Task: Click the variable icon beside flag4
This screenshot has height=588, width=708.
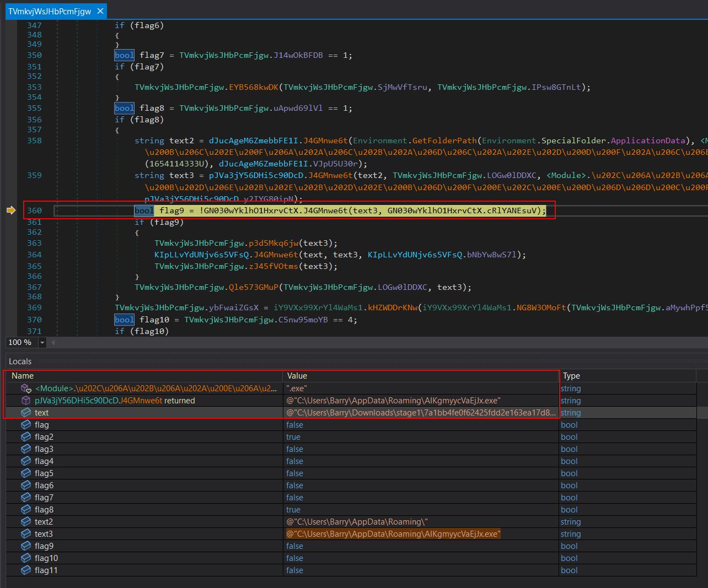Action: (x=26, y=461)
